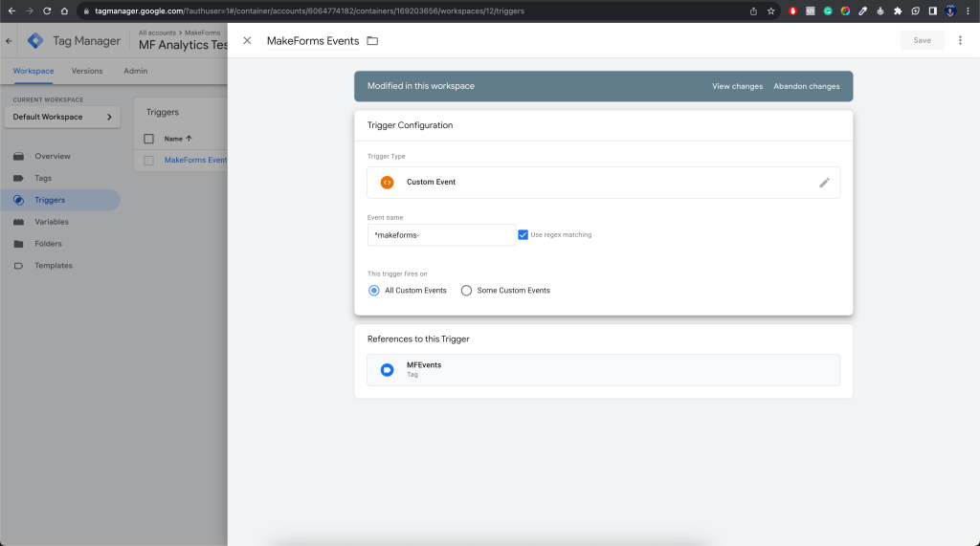Rename the MakeForms Events title

click(x=313, y=40)
